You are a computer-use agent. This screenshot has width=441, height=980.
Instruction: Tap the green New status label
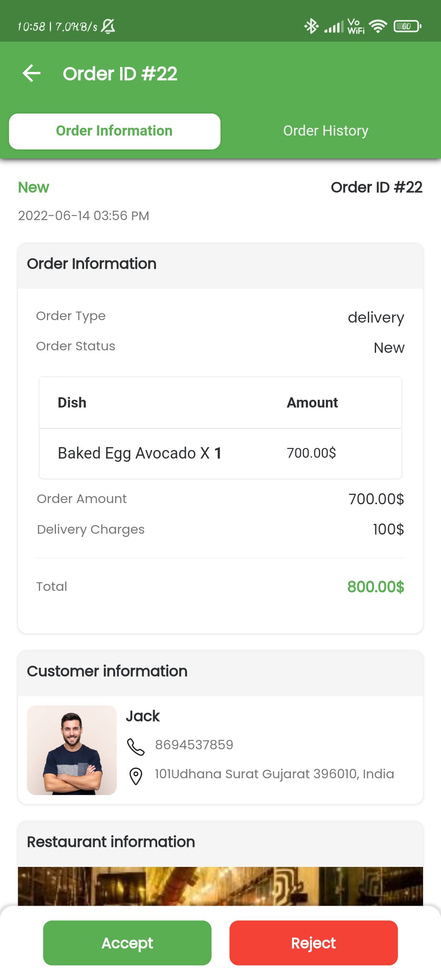pyautogui.click(x=33, y=187)
